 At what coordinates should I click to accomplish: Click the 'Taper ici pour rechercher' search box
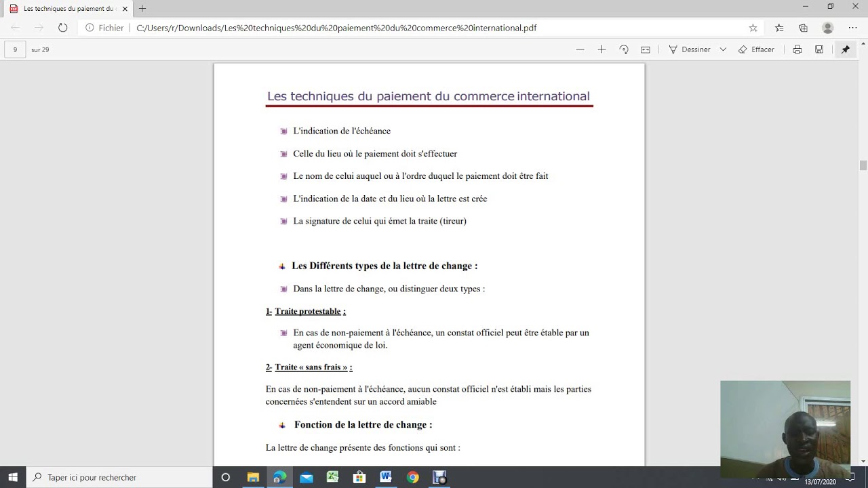(x=120, y=477)
